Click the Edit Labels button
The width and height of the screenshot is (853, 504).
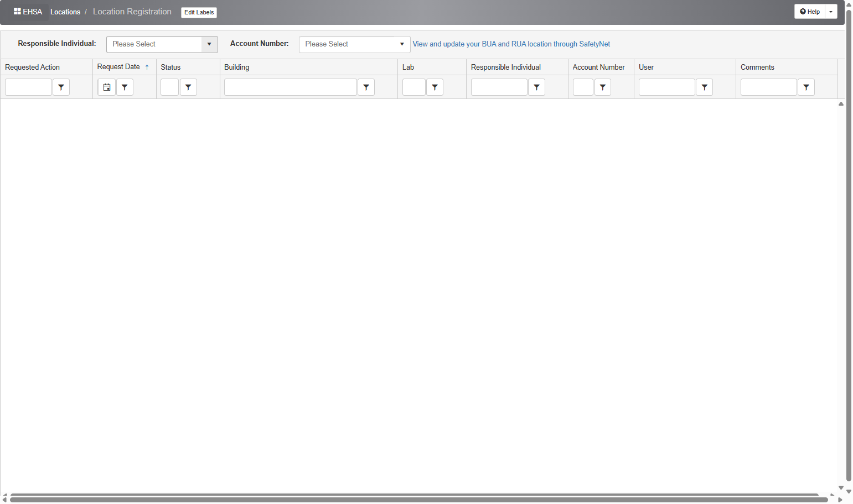199,12
